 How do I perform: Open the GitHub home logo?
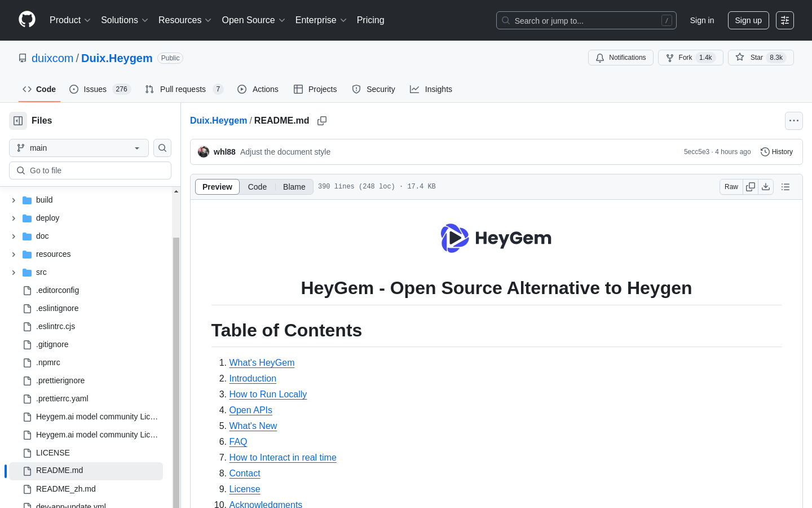[x=27, y=20]
